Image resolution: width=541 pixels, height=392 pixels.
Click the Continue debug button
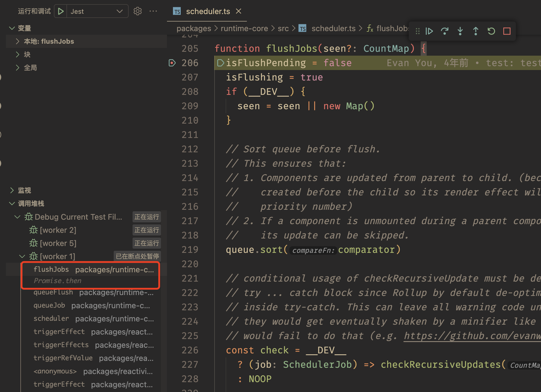coord(429,31)
